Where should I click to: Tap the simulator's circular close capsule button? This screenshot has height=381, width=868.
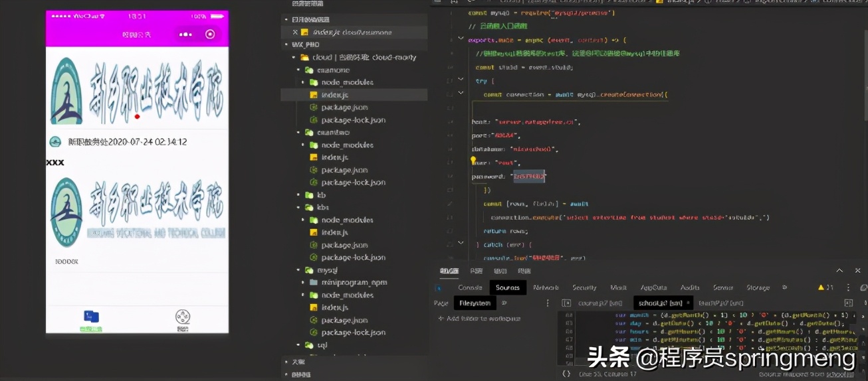(210, 35)
